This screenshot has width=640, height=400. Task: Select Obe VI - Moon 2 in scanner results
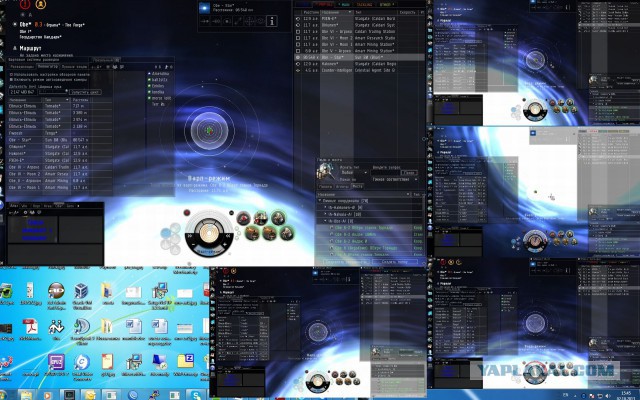[x=59, y=174]
